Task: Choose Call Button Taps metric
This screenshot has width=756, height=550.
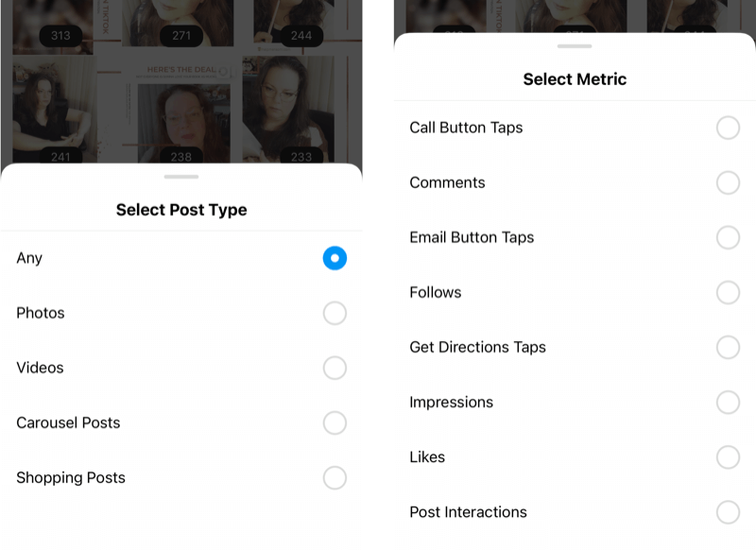Action: (728, 128)
